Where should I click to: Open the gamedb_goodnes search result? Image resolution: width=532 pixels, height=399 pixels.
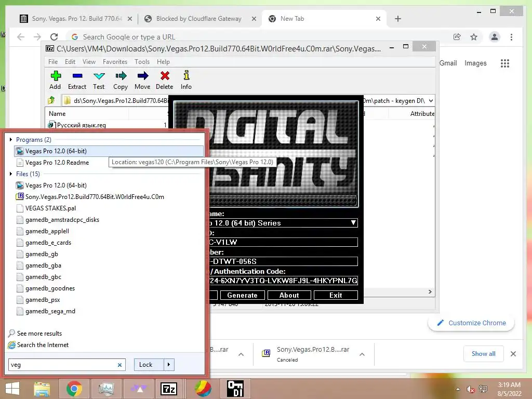pyautogui.click(x=50, y=288)
